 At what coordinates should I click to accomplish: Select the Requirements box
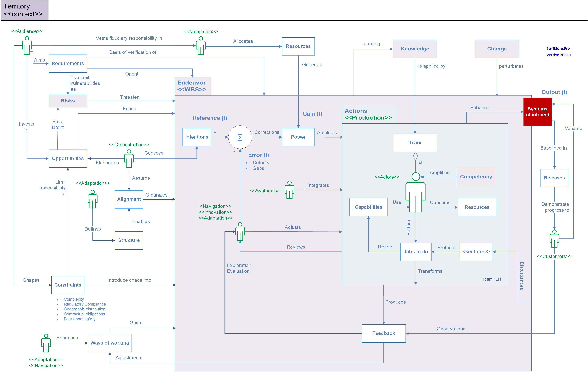[68, 64]
